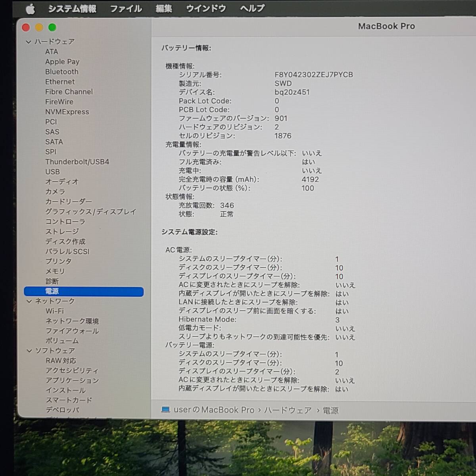This screenshot has height=476, width=476.
Task: Select Bluetooth in the sidebar
Action: (62, 72)
